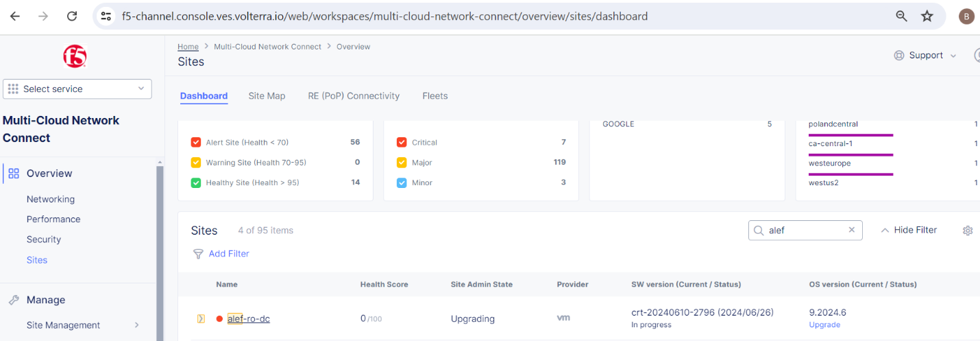Expand the Support dropdown menu
This screenshot has width=980, height=341.
click(925, 56)
